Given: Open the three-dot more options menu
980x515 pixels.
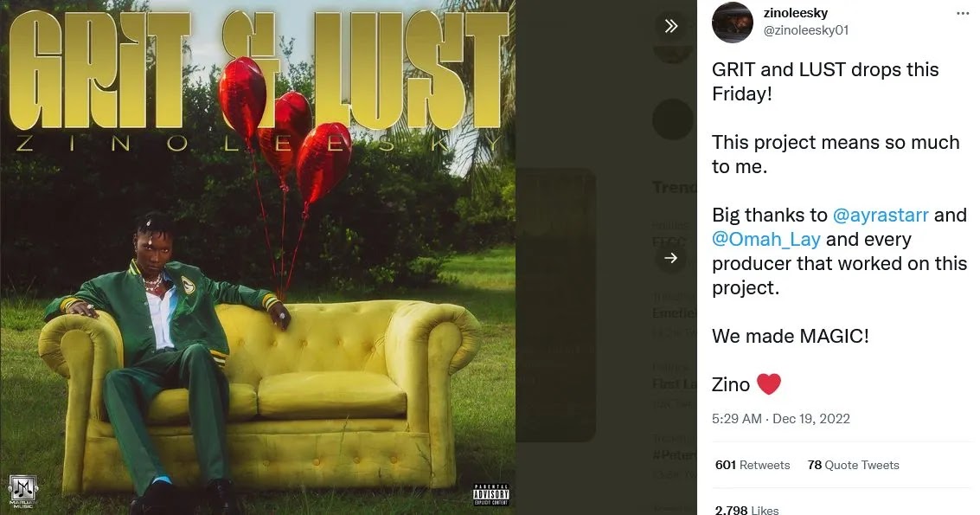Looking at the screenshot, I should pyautogui.click(x=963, y=14).
